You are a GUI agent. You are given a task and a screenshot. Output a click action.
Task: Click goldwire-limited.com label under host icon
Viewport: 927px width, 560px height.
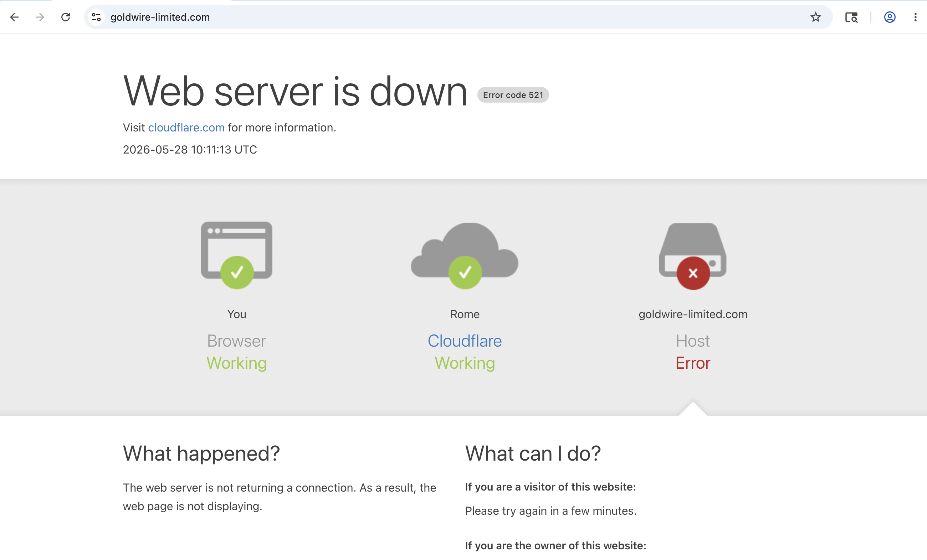pyautogui.click(x=693, y=314)
